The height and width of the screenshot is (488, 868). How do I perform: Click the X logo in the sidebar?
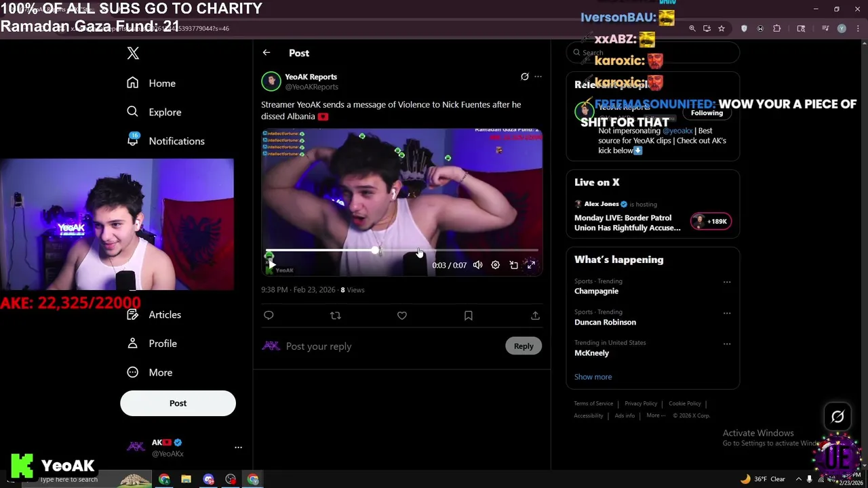click(133, 53)
